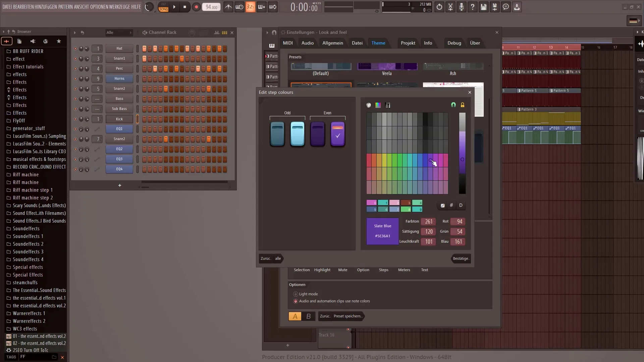Click the undo history circular arrow icon

(x=439, y=7)
